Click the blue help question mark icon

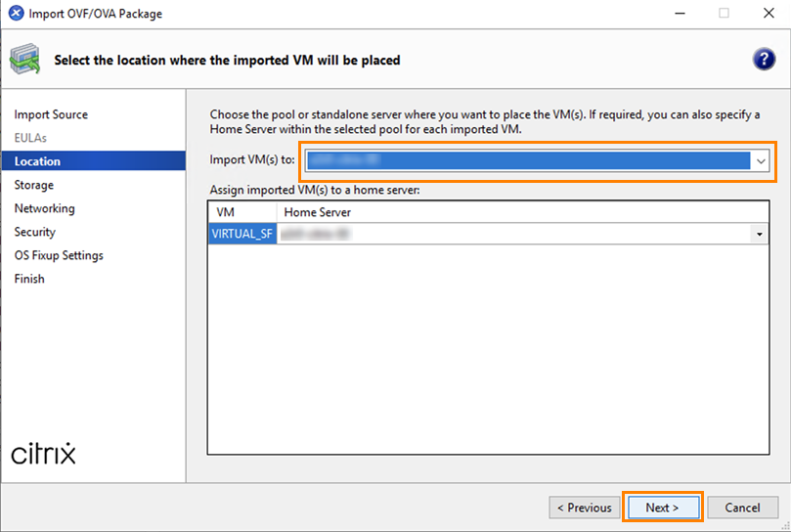(764, 60)
